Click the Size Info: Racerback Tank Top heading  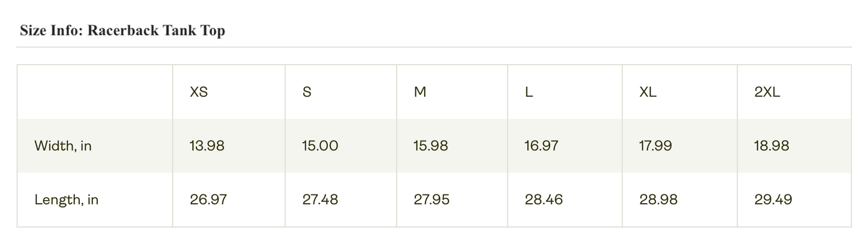(123, 31)
